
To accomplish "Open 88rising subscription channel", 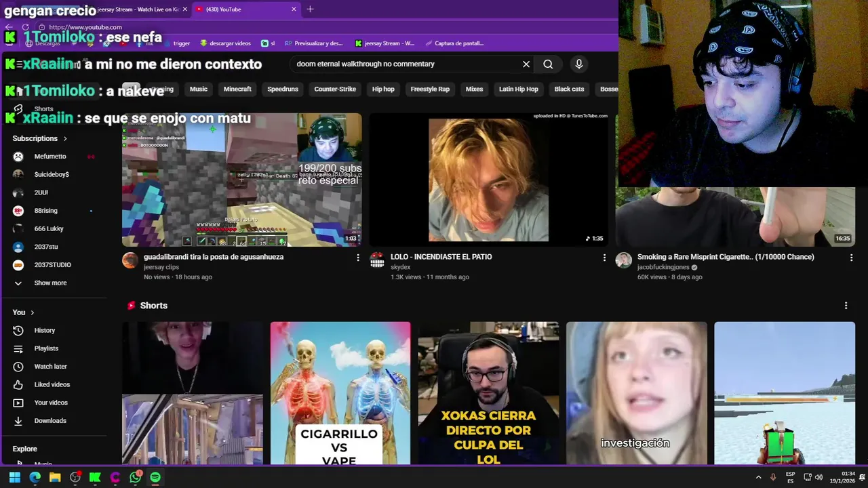I will tap(46, 211).
